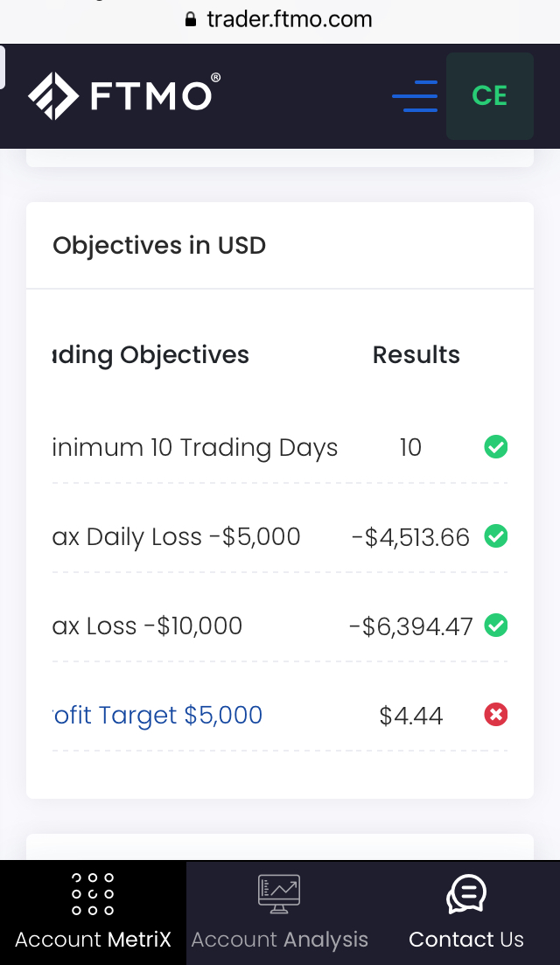Select the Max Daily Loss objective row
This screenshot has height=965, width=560.
tap(177, 536)
